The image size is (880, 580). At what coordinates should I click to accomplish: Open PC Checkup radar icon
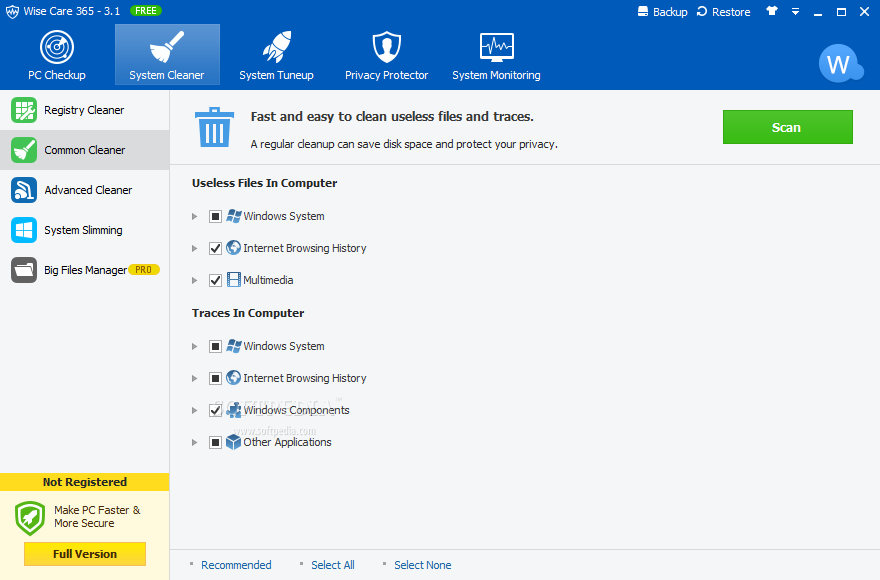coord(57,47)
